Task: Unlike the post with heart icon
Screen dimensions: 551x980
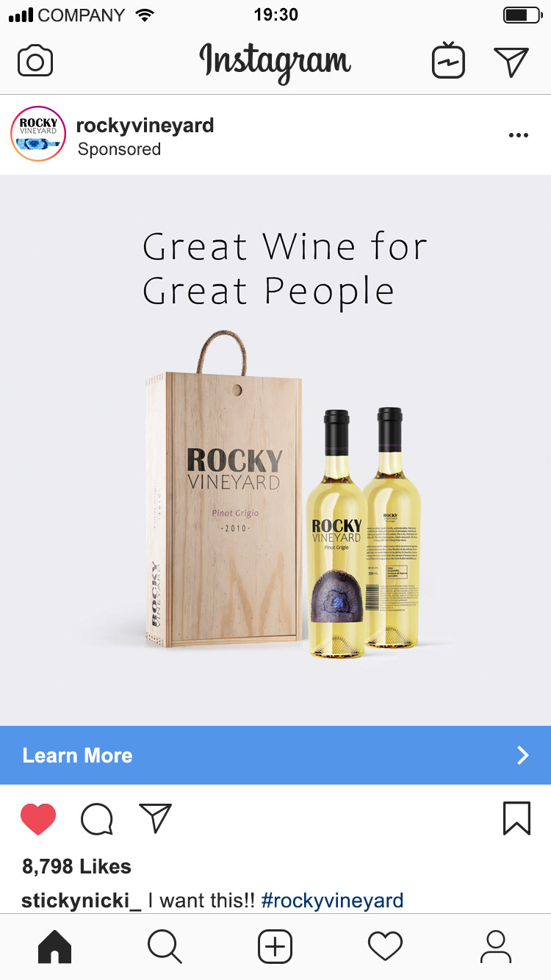Action: point(38,818)
